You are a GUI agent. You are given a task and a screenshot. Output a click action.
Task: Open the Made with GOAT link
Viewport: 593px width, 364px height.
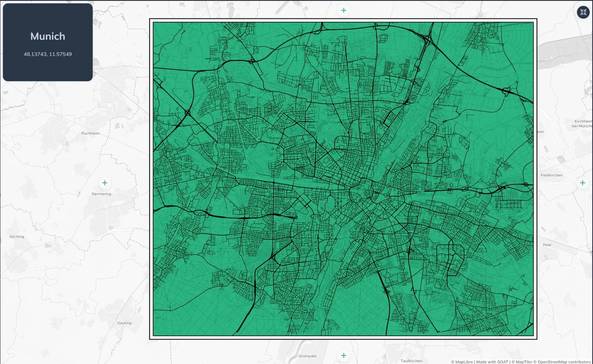tap(492, 362)
